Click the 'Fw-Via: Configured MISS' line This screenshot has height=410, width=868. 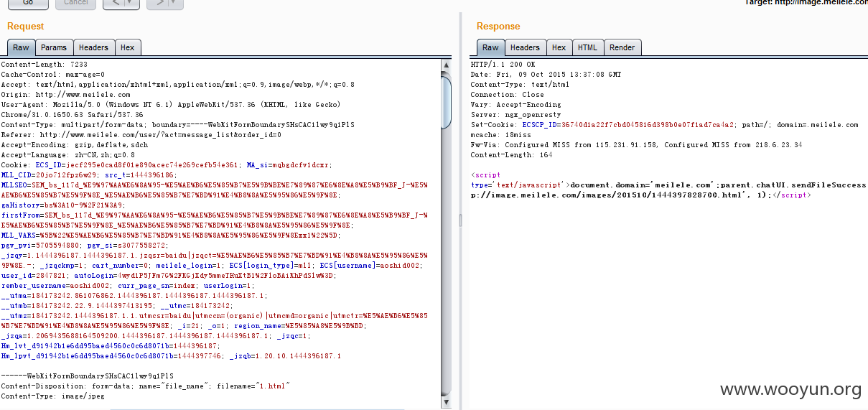coord(636,145)
